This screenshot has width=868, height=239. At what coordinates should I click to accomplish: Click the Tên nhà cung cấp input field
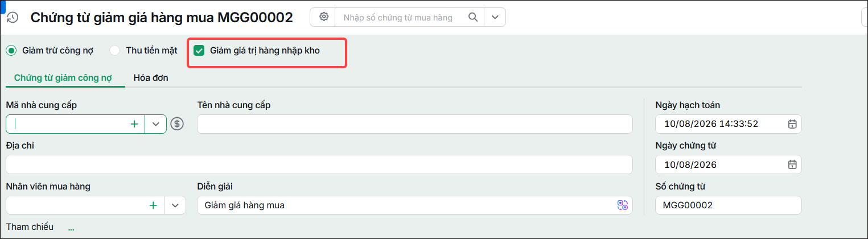(x=415, y=123)
